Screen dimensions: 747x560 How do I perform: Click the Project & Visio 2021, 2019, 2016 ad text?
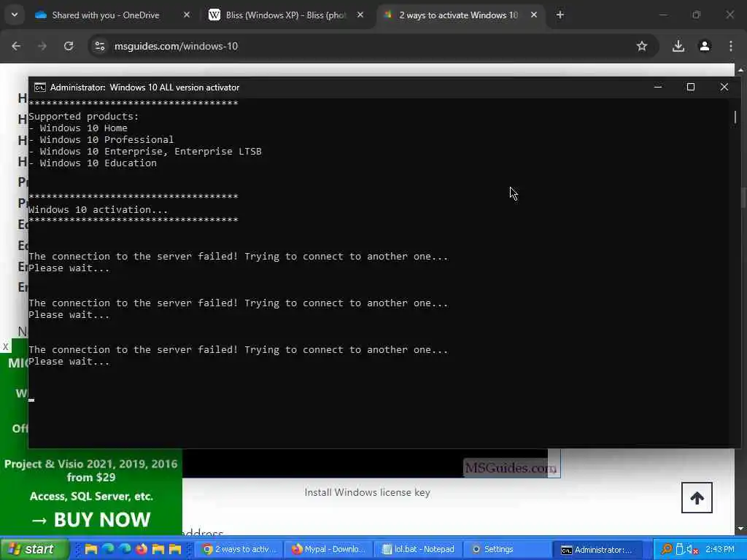coord(91,470)
